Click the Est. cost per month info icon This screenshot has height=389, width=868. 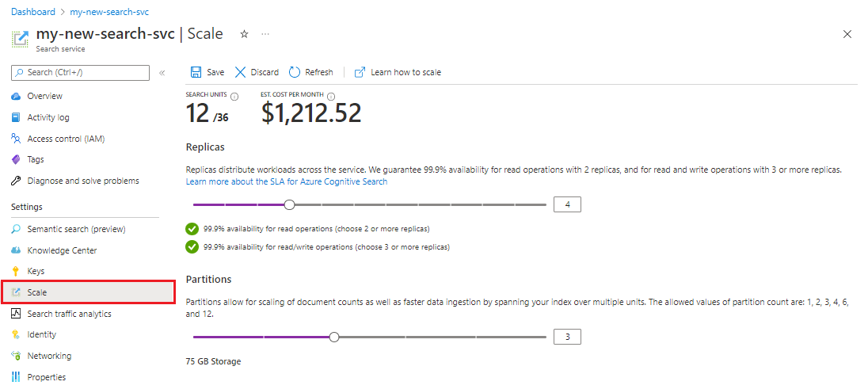tap(331, 97)
